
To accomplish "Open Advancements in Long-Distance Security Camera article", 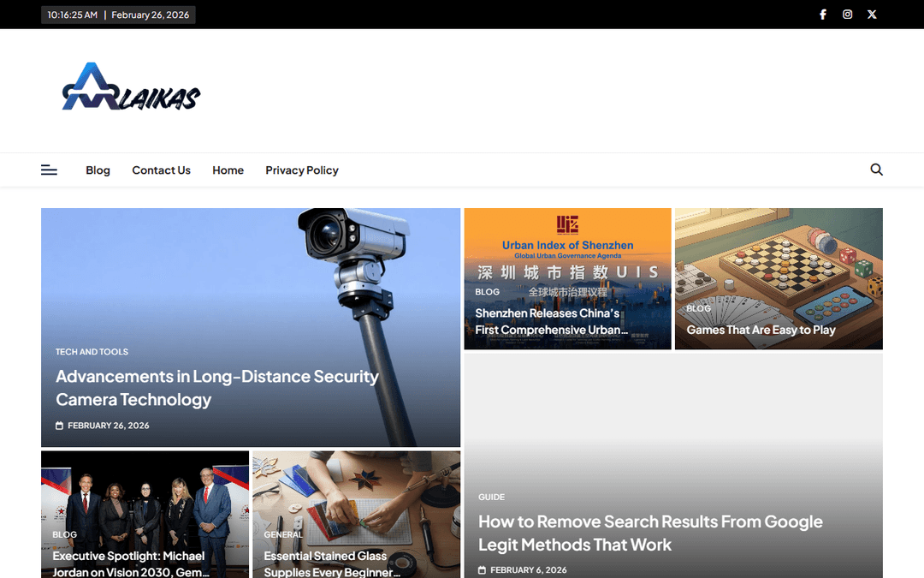I will 216,388.
